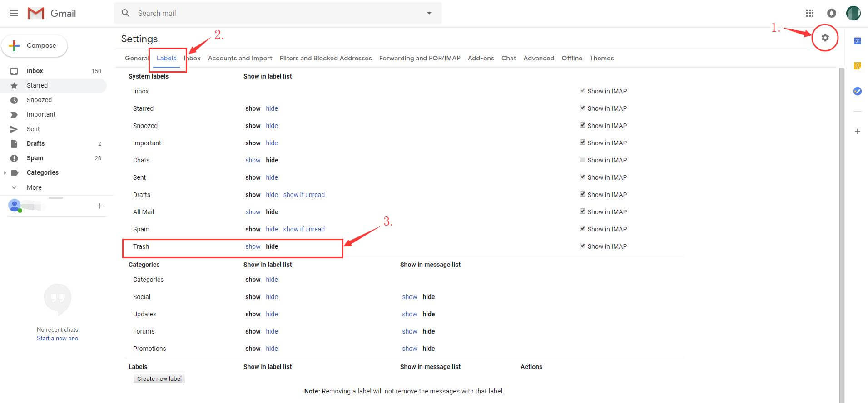The image size is (868, 403).
Task: Click the Inbox icon in sidebar
Action: 14,71
